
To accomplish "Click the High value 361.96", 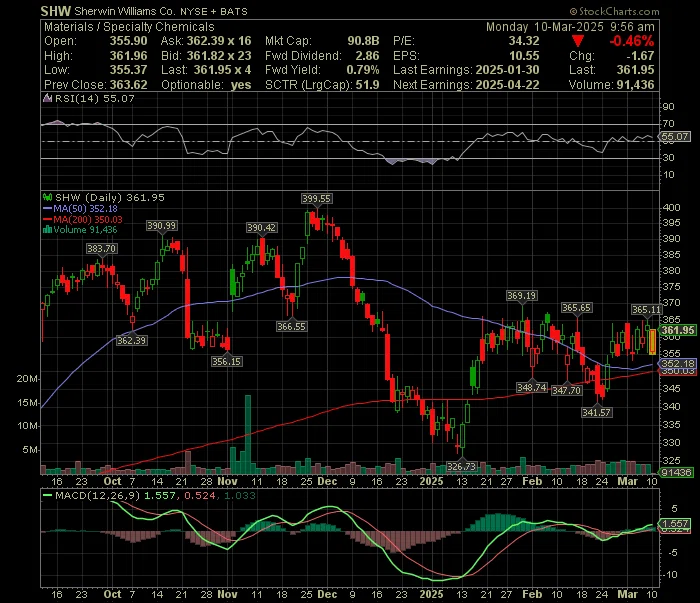I will [x=129, y=56].
